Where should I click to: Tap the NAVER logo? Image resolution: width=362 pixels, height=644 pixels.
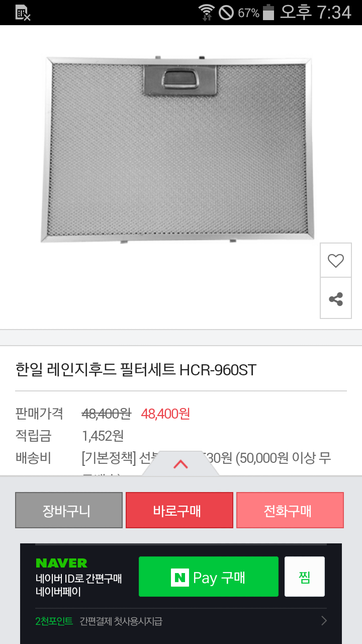pyautogui.click(x=61, y=563)
